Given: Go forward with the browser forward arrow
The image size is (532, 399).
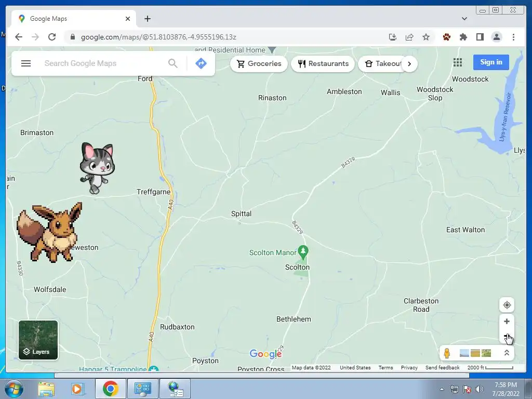Looking at the screenshot, I should pos(35,37).
